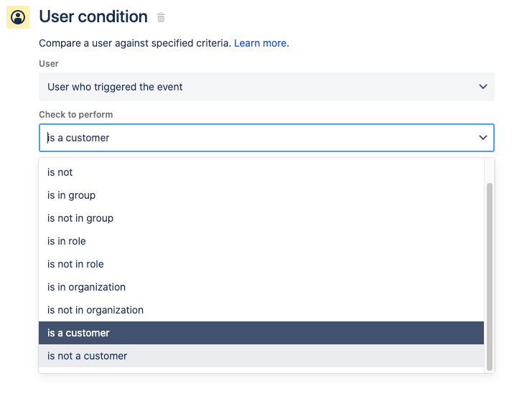Image resolution: width=532 pixels, height=396 pixels.
Task: Pick the 'is not in group' option
Action: click(x=80, y=218)
